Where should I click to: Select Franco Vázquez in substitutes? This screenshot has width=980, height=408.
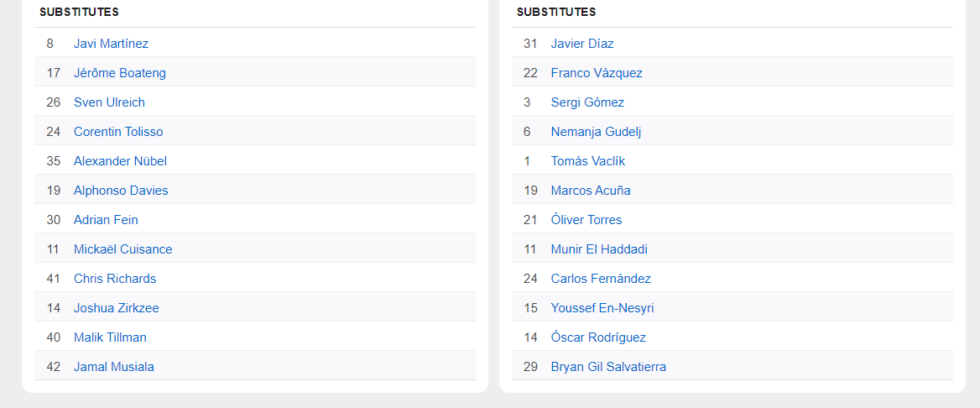[x=597, y=73]
